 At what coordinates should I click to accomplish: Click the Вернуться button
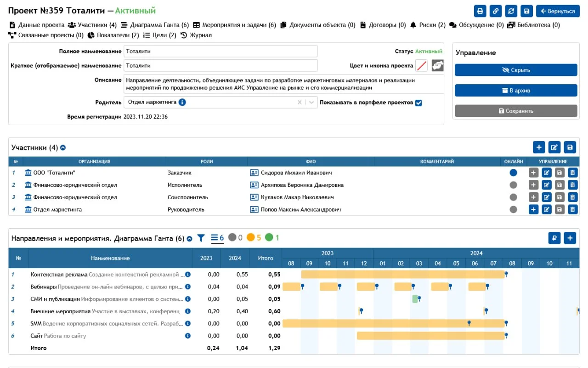pyautogui.click(x=558, y=11)
